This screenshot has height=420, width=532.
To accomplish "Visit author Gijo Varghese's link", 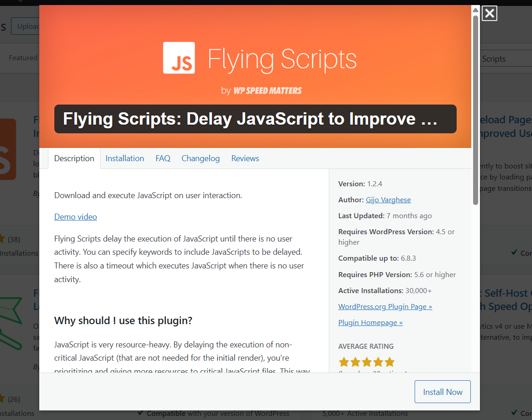I will [388, 200].
